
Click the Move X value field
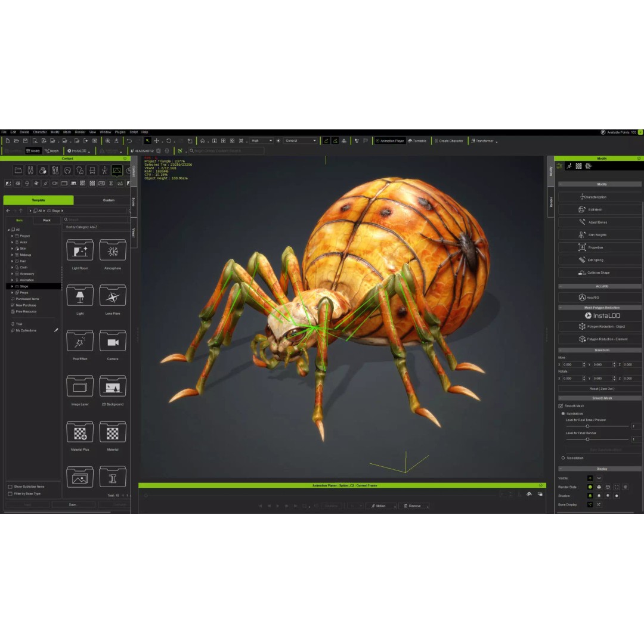[x=572, y=365]
